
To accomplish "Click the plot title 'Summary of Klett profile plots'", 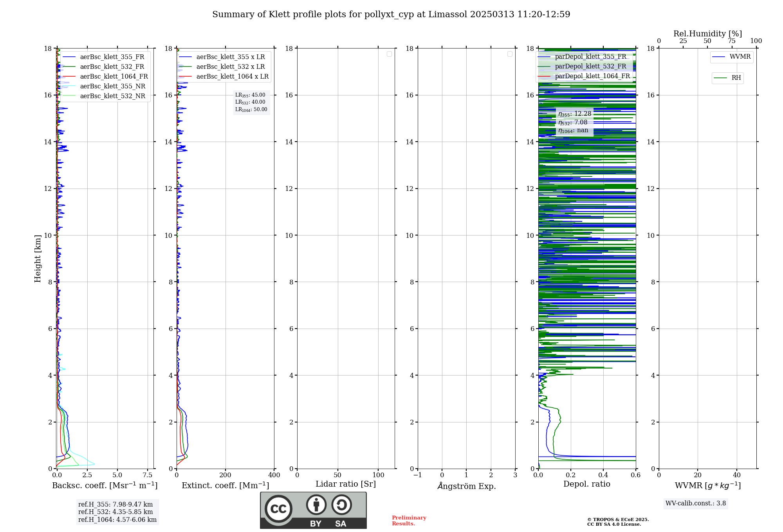I will coord(391,14).
